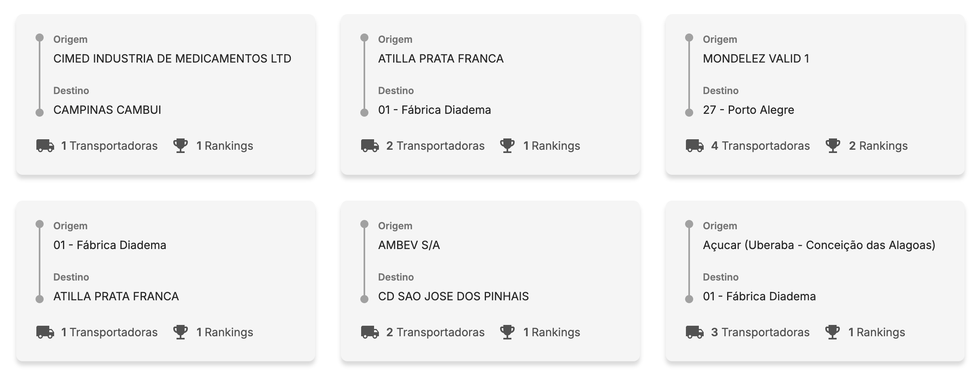Click the truck icon in the MONDELEZ VALID 1 card
The width and height of the screenshot is (980, 377).
click(x=695, y=146)
